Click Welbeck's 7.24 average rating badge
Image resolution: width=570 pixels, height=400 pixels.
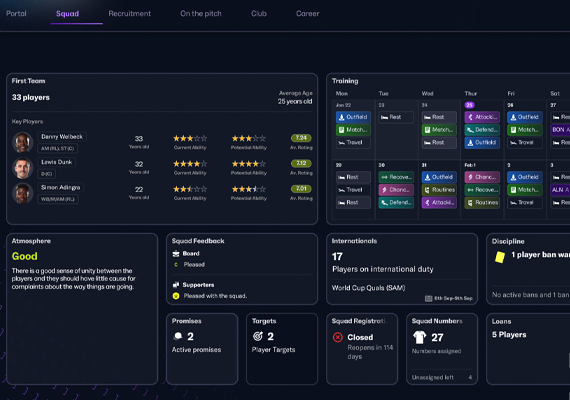(x=301, y=138)
